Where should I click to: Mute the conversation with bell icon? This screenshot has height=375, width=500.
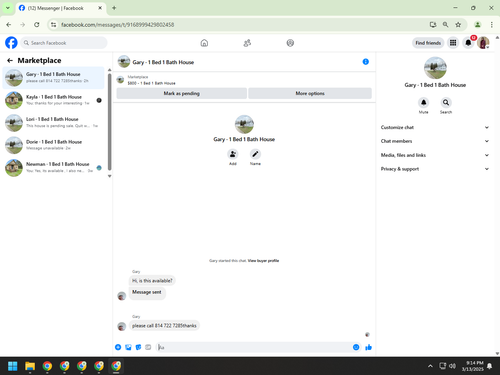click(424, 102)
